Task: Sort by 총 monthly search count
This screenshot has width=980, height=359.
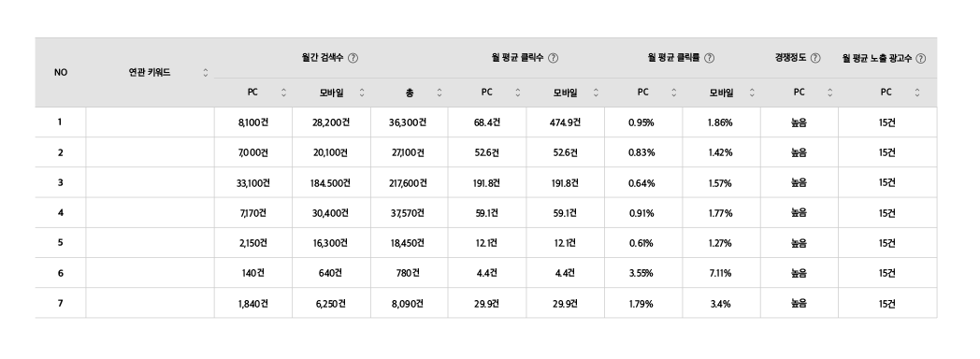Action: (x=440, y=93)
